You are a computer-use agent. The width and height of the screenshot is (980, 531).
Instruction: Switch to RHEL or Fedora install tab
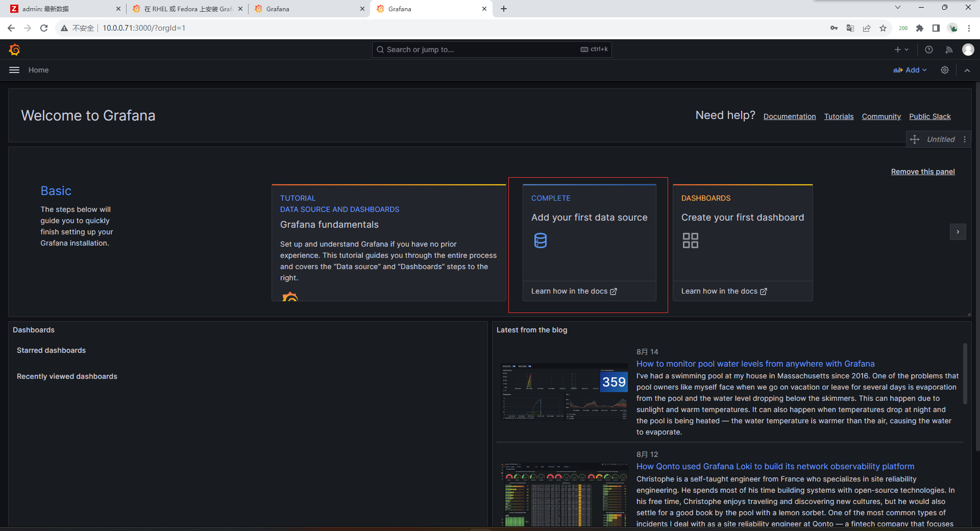187,9
